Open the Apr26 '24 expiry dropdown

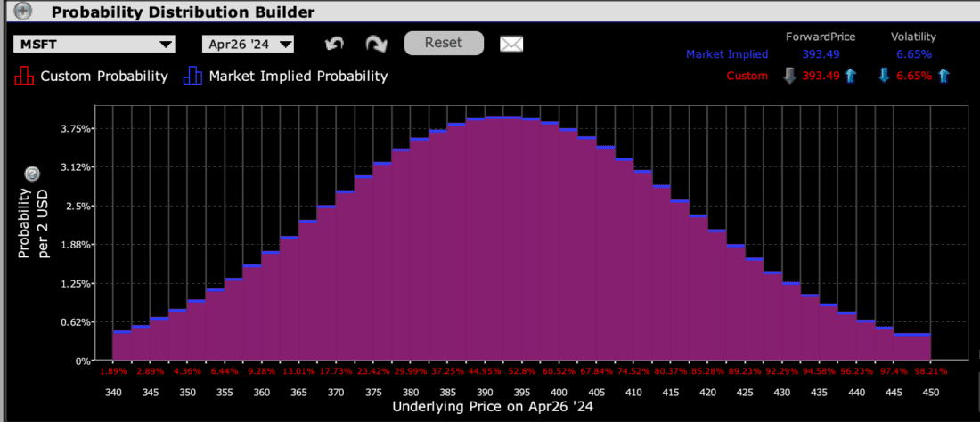point(249,45)
